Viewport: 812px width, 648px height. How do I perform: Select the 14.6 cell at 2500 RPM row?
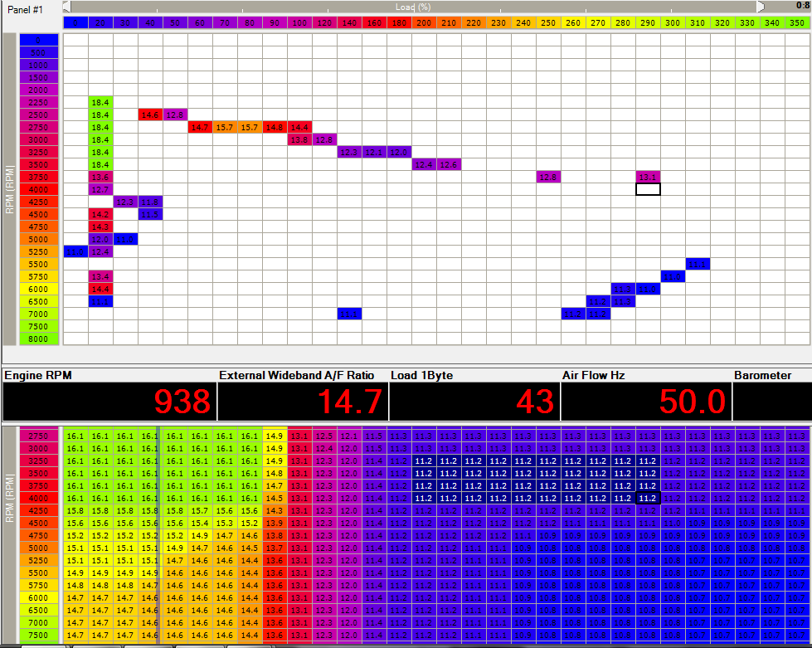point(150,114)
